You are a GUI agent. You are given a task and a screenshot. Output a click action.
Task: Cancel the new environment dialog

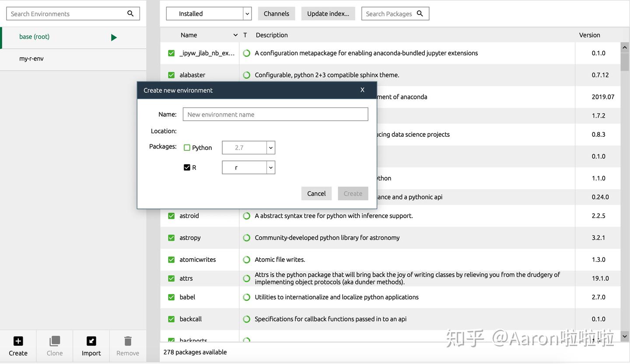pos(316,193)
